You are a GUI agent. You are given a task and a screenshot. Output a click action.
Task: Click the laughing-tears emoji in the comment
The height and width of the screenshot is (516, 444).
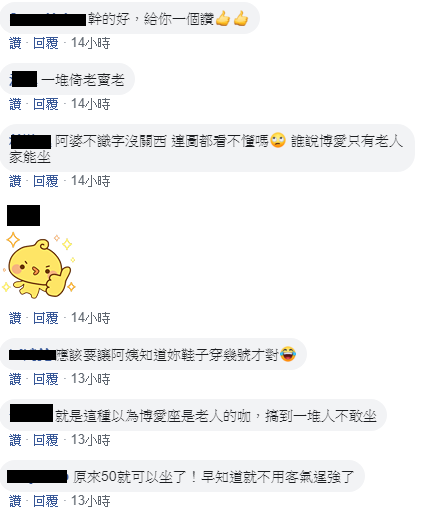click(288, 354)
